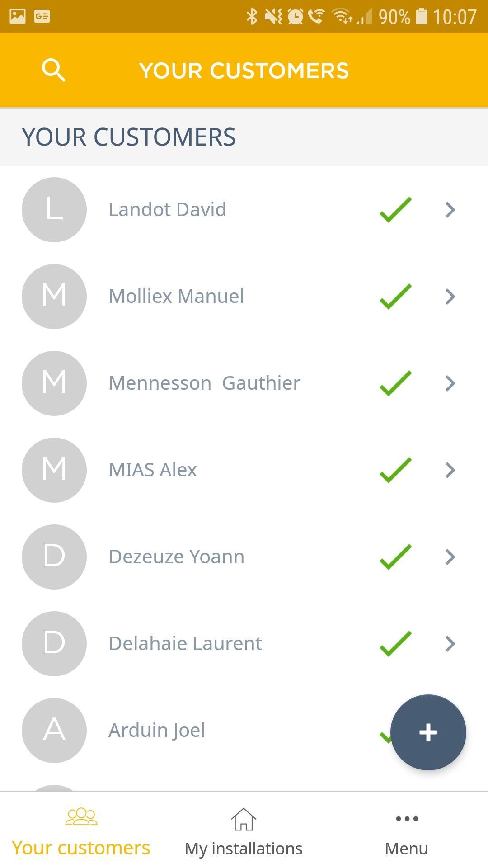Tap the house icon for My installations
The width and height of the screenshot is (488, 868).
click(x=244, y=819)
